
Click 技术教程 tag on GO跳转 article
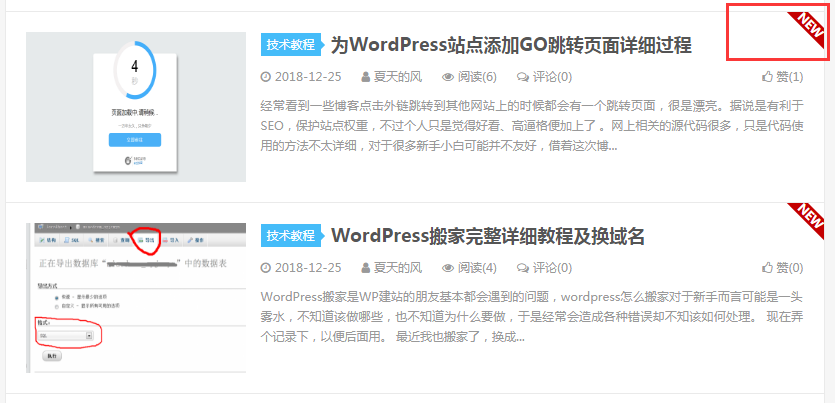tap(292, 45)
